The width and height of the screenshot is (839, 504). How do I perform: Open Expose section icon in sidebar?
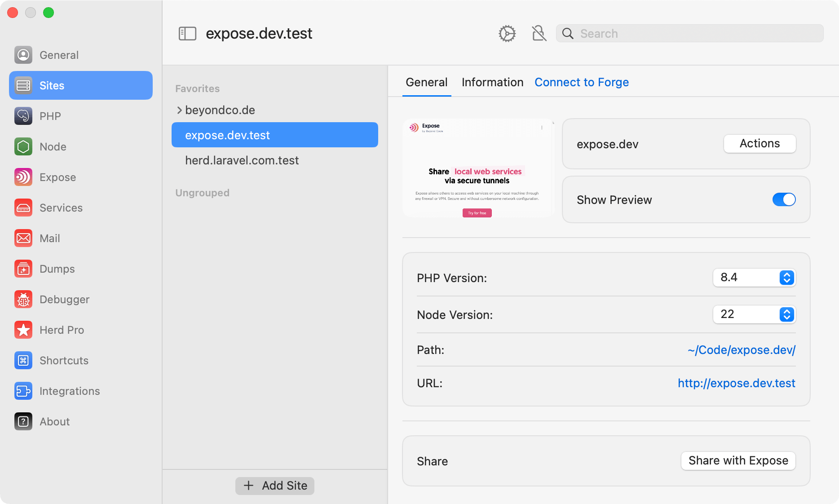(x=23, y=177)
